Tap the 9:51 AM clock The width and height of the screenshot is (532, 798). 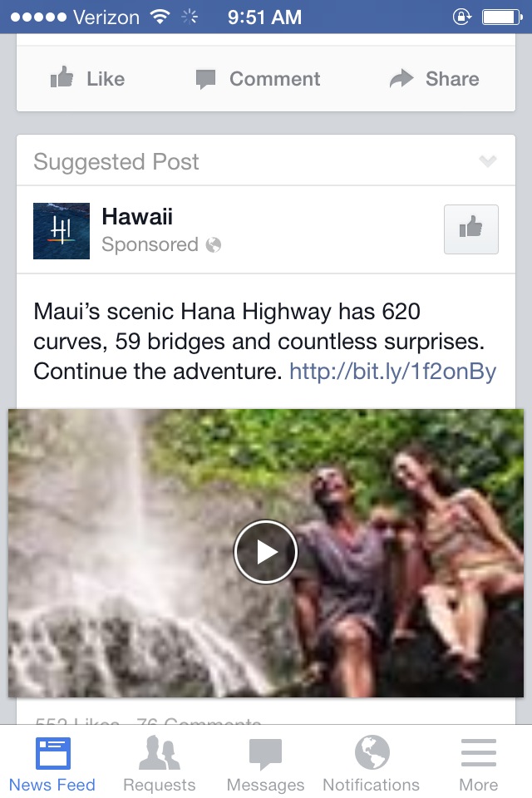tap(264, 17)
